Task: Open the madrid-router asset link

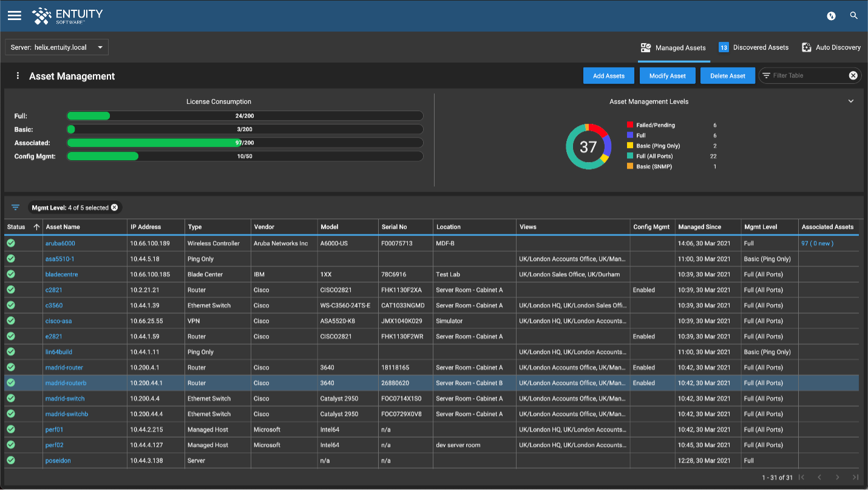Action: (x=64, y=367)
